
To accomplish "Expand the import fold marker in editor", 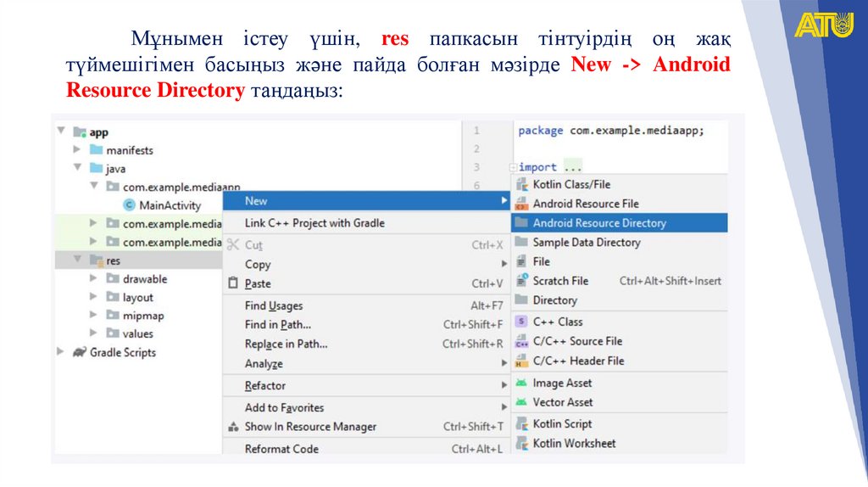I will click(513, 168).
